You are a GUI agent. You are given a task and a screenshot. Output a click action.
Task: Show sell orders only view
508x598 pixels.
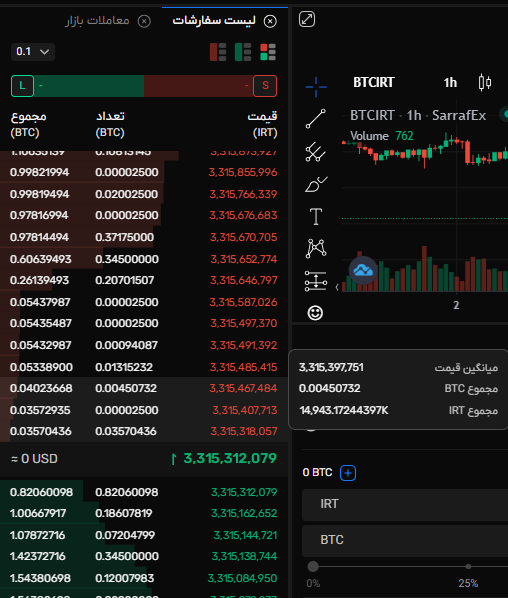click(x=218, y=52)
